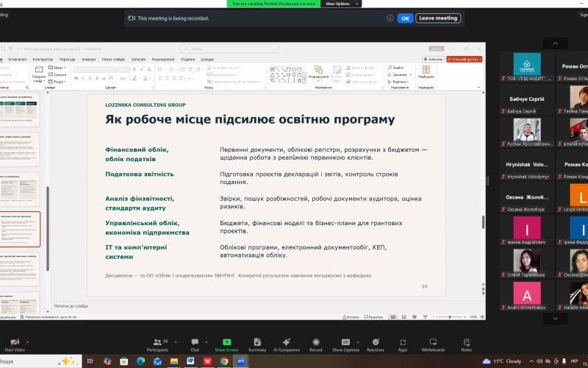The width and height of the screenshot is (588, 368).
Task: Open Chrome from Windows taskbar
Action: coord(224,361)
